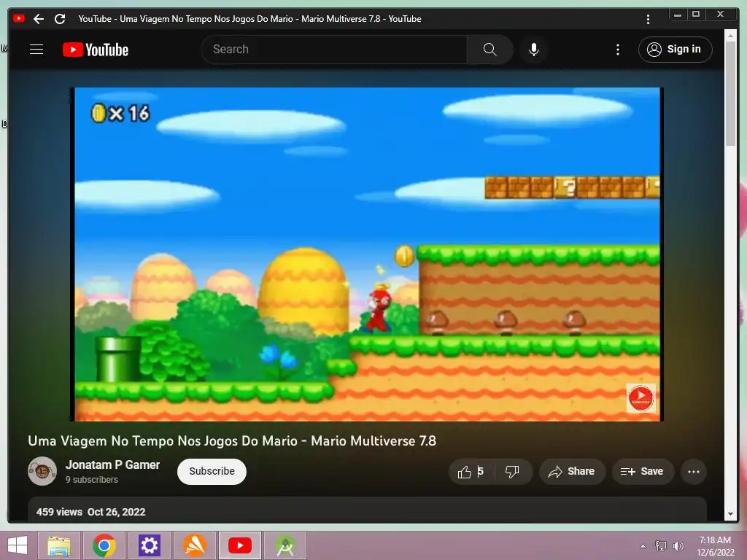747x560 pixels.
Task: Launch Google Chrome from taskbar
Action: pyautogui.click(x=104, y=545)
